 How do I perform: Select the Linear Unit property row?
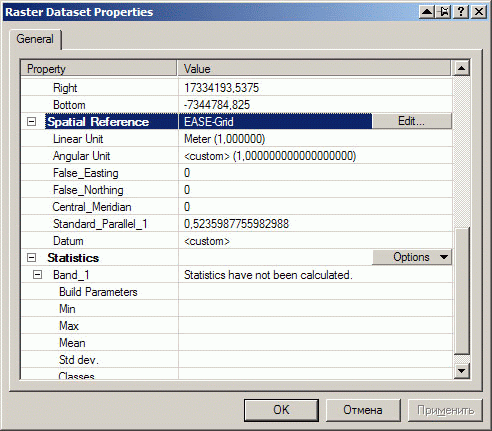(x=237, y=139)
